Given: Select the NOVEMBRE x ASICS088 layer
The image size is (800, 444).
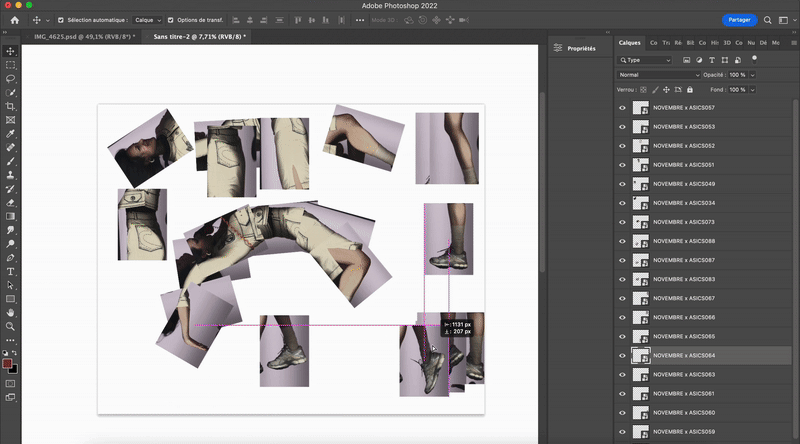Looking at the screenshot, I should [684, 241].
